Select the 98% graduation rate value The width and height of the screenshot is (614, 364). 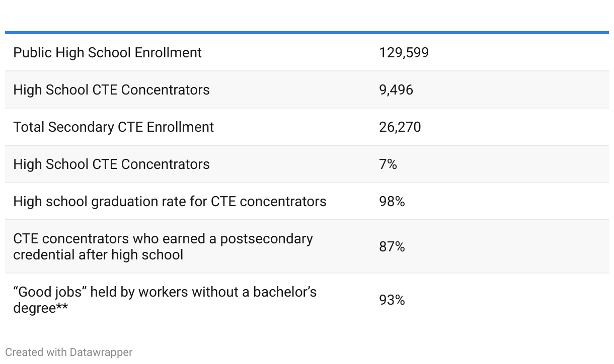392,202
